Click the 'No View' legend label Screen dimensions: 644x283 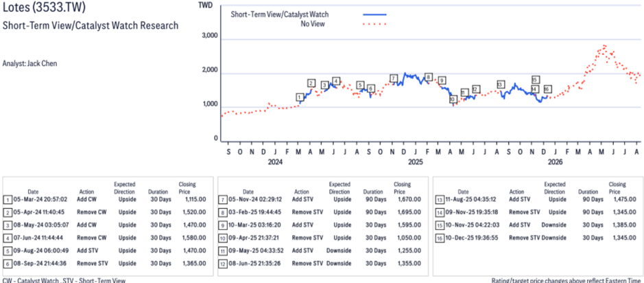pos(313,23)
